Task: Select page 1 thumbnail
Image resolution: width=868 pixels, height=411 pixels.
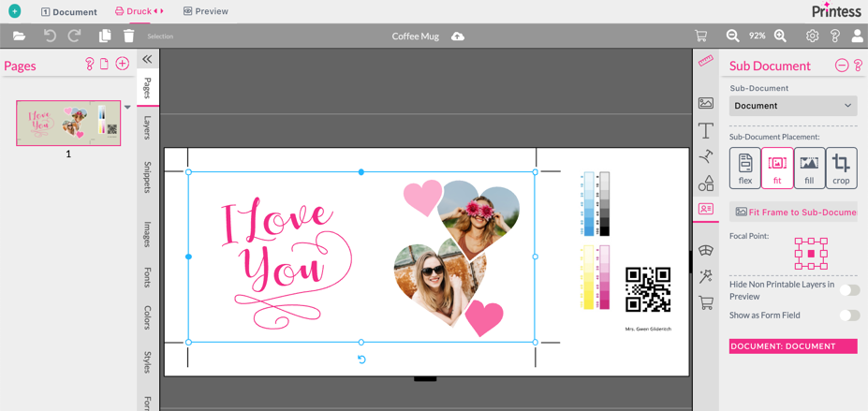Action: point(68,123)
